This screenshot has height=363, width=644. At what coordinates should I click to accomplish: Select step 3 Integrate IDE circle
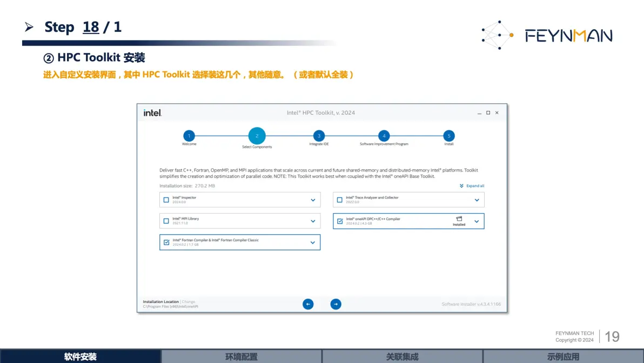pos(319,136)
